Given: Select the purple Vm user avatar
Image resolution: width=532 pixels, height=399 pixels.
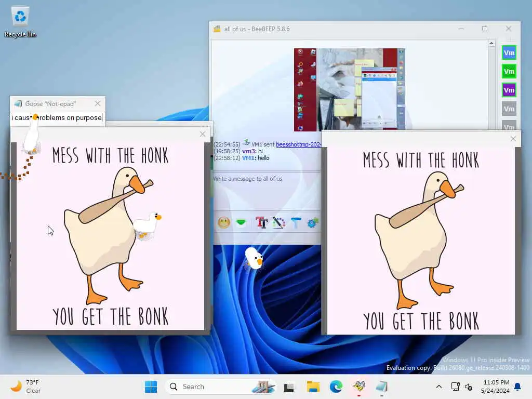Looking at the screenshot, I should tap(509, 90).
